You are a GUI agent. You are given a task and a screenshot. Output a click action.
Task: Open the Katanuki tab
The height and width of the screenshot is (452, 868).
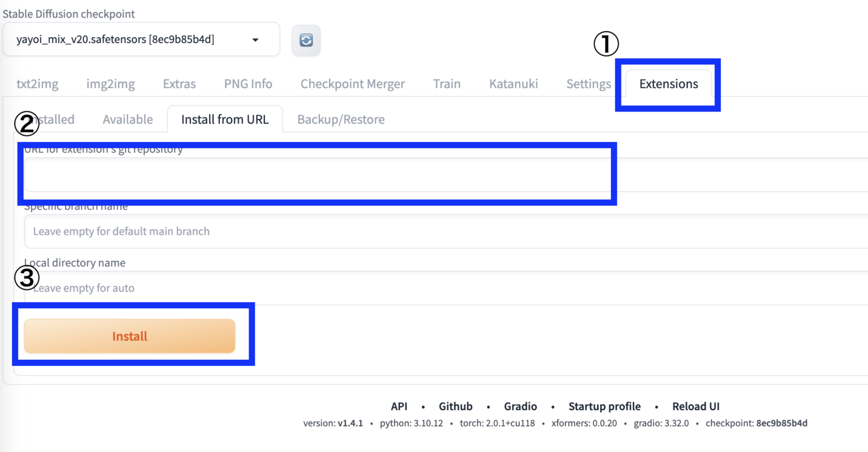pyautogui.click(x=513, y=84)
